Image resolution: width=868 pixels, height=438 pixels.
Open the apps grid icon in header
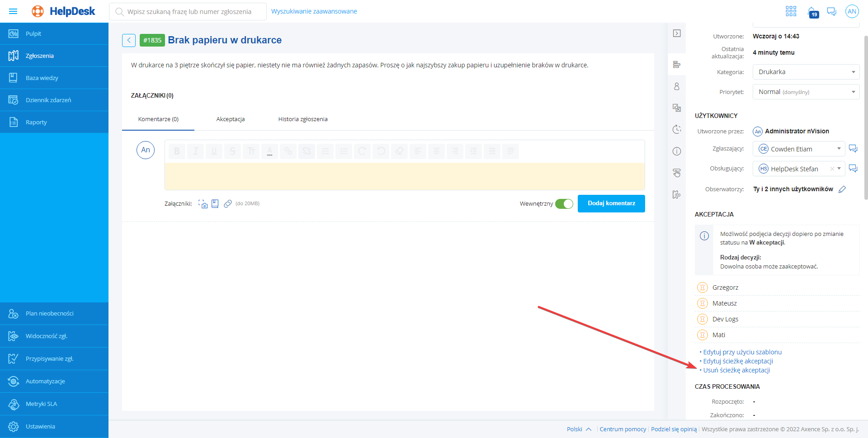(x=791, y=11)
